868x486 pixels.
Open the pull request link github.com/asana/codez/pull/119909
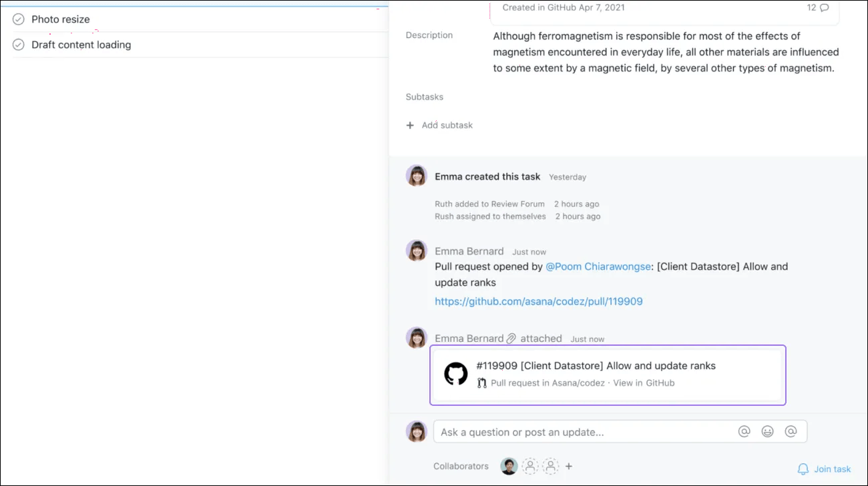tap(538, 301)
